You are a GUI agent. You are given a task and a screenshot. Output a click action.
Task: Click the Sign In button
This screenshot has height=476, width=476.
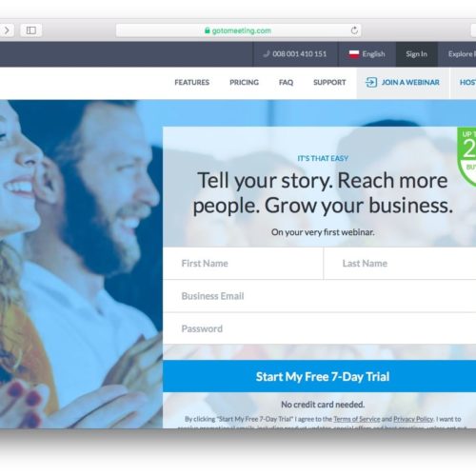417,54
